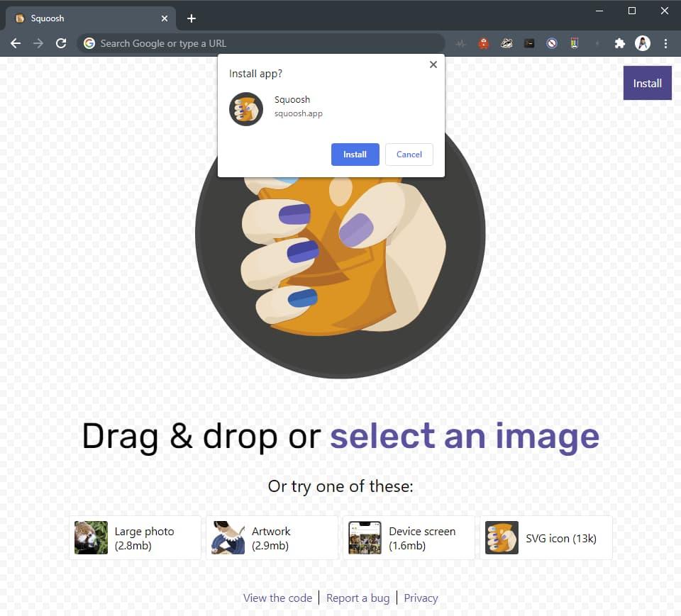This screenshot has width=681, height=616.
Task: Click the Install button in the dialog
Action: point(355,155)
